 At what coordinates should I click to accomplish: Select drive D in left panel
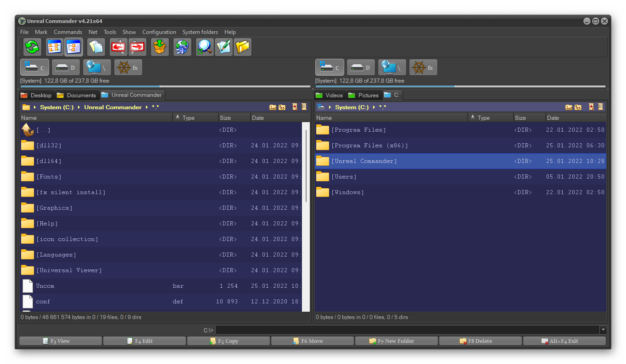pos(66,67)
